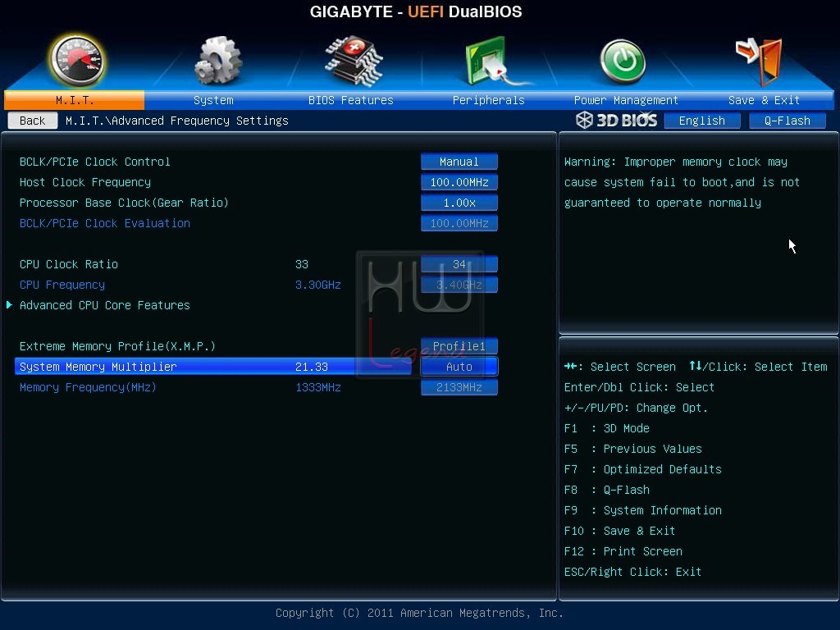Switch to the System tab
This screenshot has width=840, height=630.
[x=213, y=100]
